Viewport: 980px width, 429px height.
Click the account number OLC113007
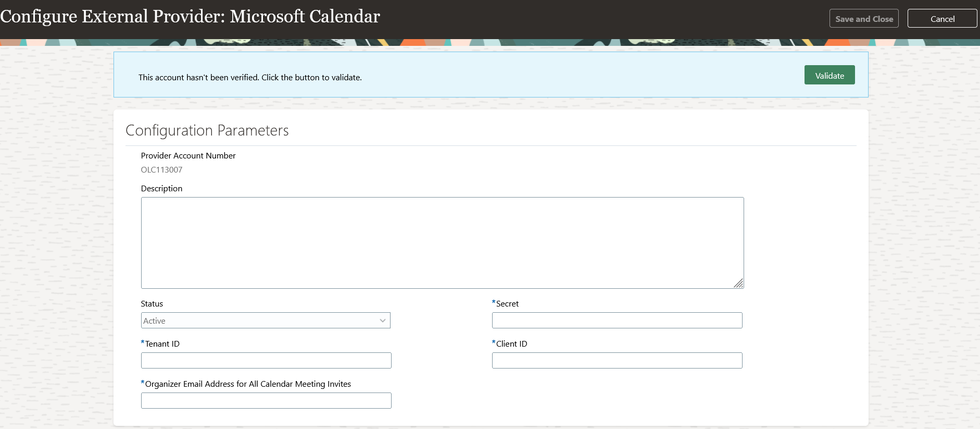coord(161,170)
